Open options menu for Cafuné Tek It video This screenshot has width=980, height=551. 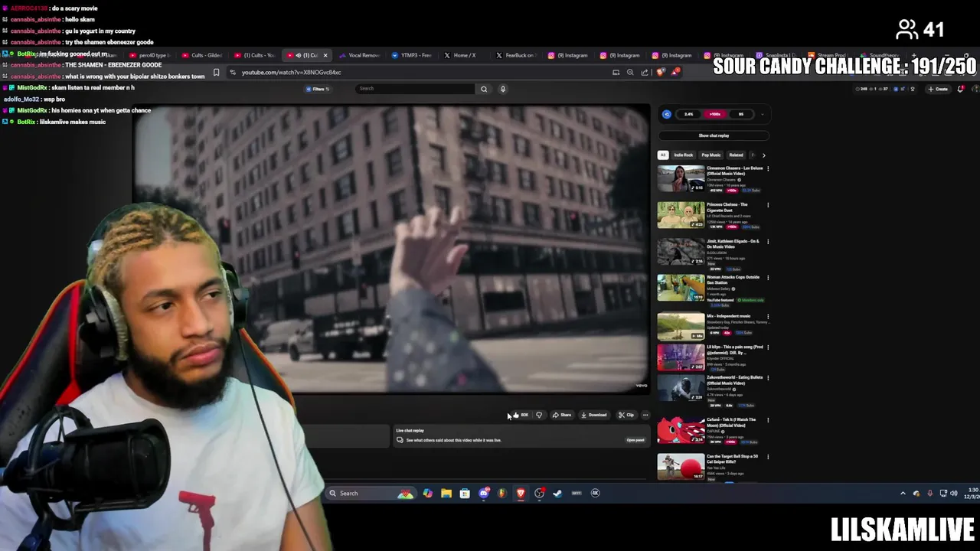pos(768,420)
